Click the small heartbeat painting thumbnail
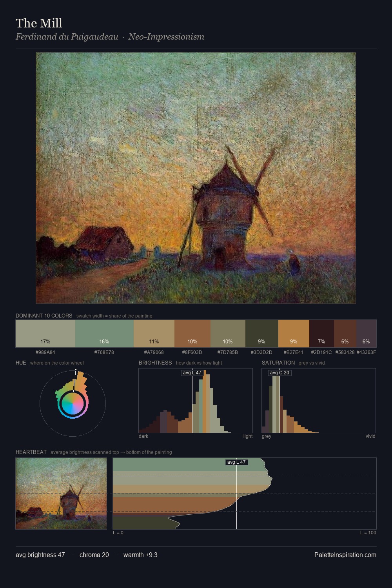The height and width of the screenshot is (588, 392). pyautogui.click(x=61, y=494)
